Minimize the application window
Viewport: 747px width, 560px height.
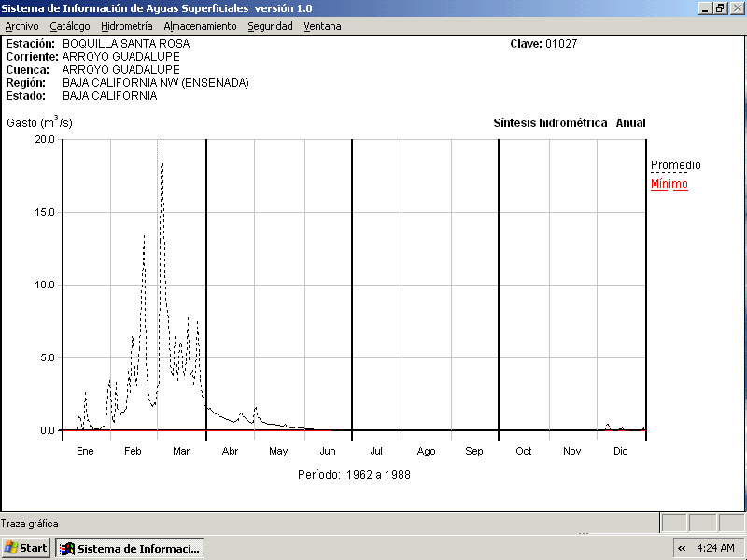(x=705, y=7)
